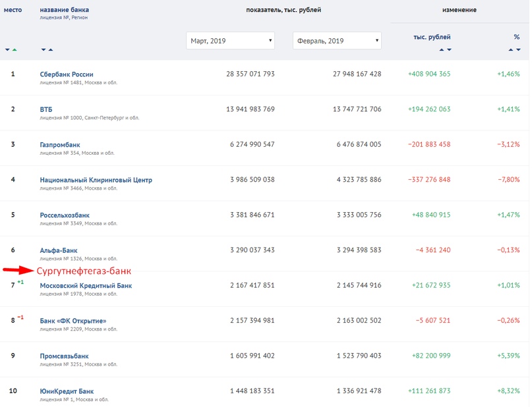Select percent value −3,12%

tap(508, 144)
